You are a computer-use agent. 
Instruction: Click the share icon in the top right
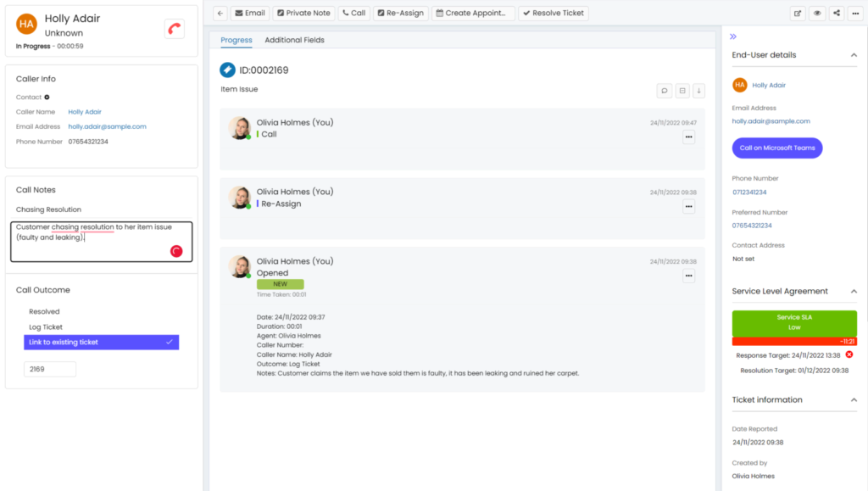pos(837,14)
